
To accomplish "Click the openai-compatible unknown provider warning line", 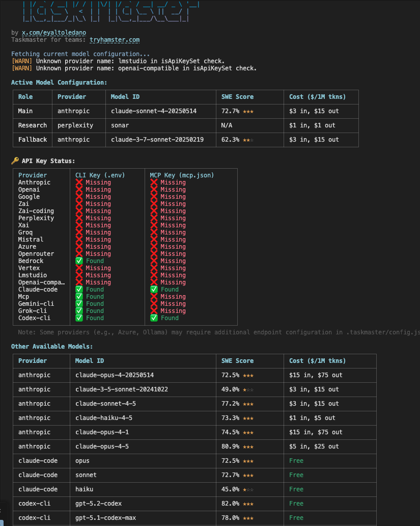I will point(134,68).
